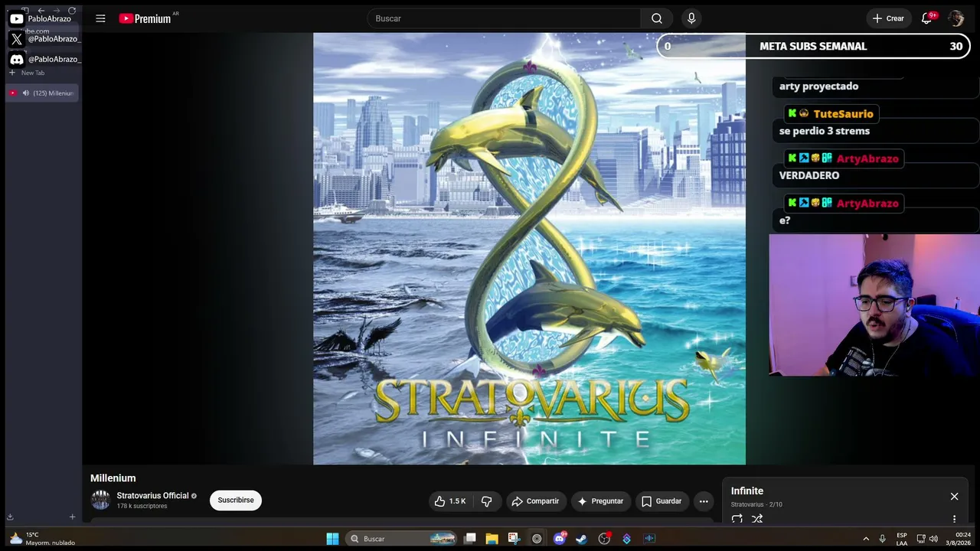This screenshot has height=551, width=980.
Task: Go forward with the browser forward arrow
Action: pos(56,10)
